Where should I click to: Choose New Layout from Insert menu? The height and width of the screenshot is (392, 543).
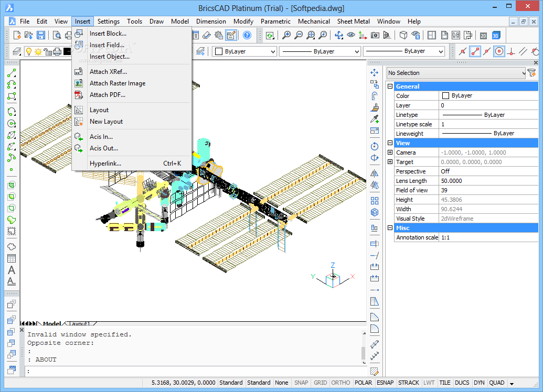(x=132, y=122)
